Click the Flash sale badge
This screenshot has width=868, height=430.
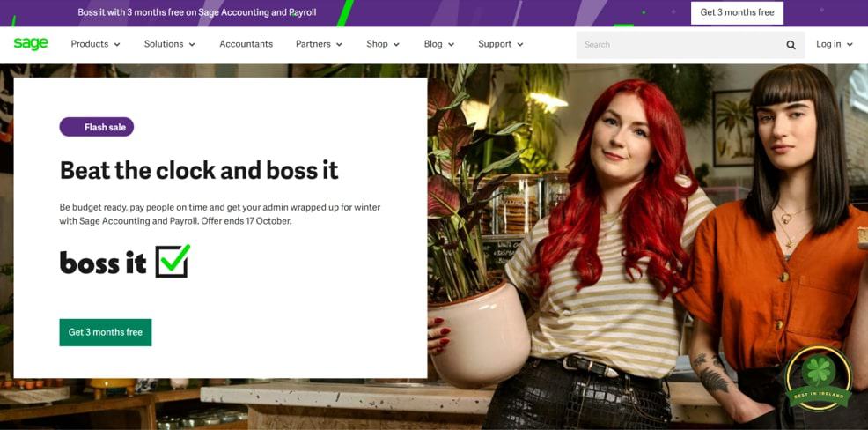(x=96, y=127)
